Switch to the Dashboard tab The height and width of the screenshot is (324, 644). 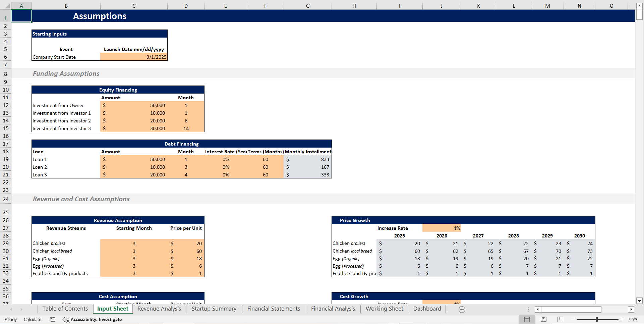(427, 309)
